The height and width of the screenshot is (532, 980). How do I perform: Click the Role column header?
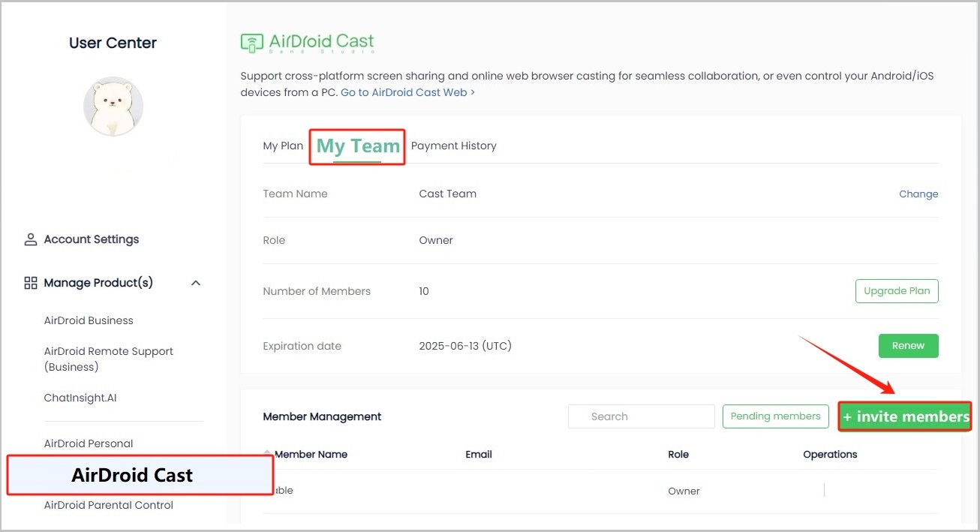(x=678, y=454)
